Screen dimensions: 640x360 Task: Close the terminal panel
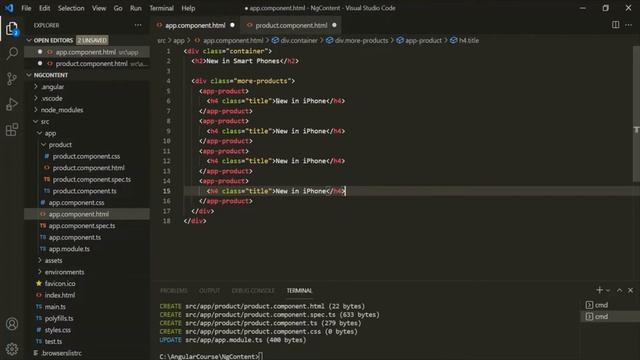tap(630, 290)
